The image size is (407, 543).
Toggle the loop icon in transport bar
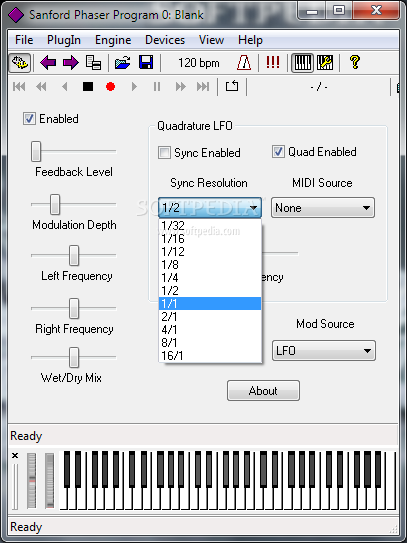[x=232, y=86]
